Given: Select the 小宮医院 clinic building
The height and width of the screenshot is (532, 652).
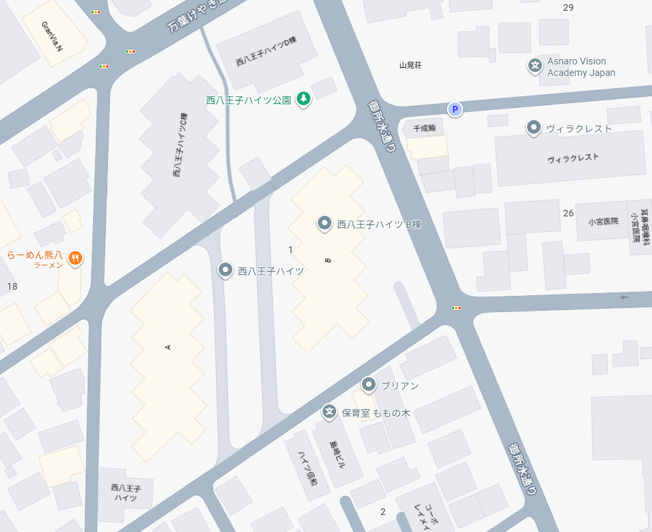Looking at the screenshot, I should click(x=603, y=222).
